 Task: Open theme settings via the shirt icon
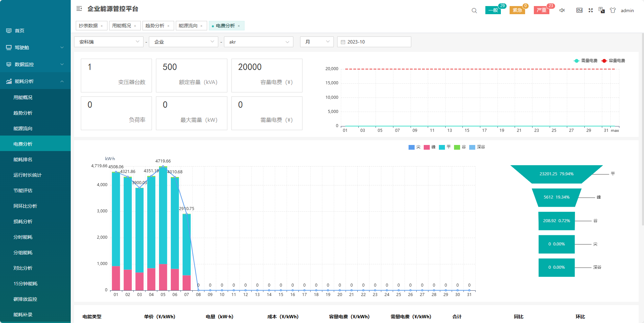pyautogui.click(x=613, y=10)
